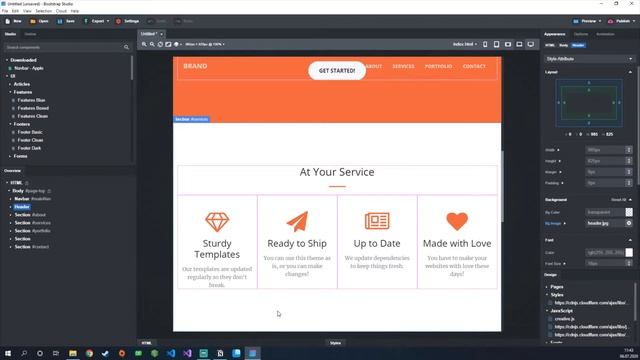The width and height of the screenshot is (640, 360).
Task: Select the Footer Dark component
Action: [x=29, y=148]
